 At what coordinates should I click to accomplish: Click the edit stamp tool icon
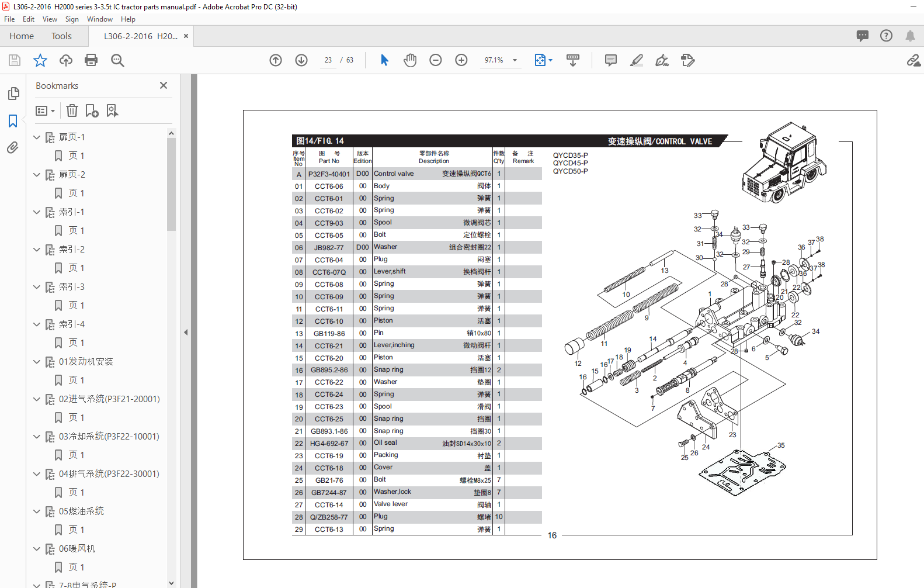point(688,60)
